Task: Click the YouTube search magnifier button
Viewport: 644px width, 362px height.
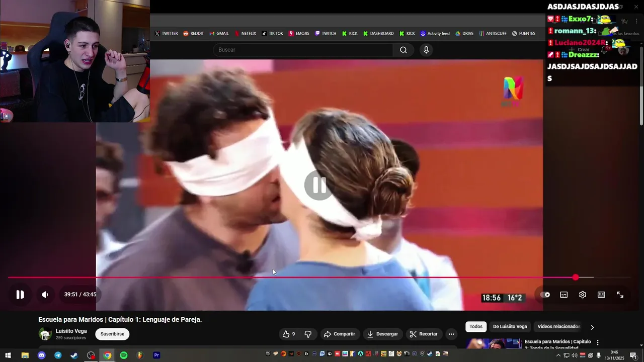Action: [x=404, y=50]
